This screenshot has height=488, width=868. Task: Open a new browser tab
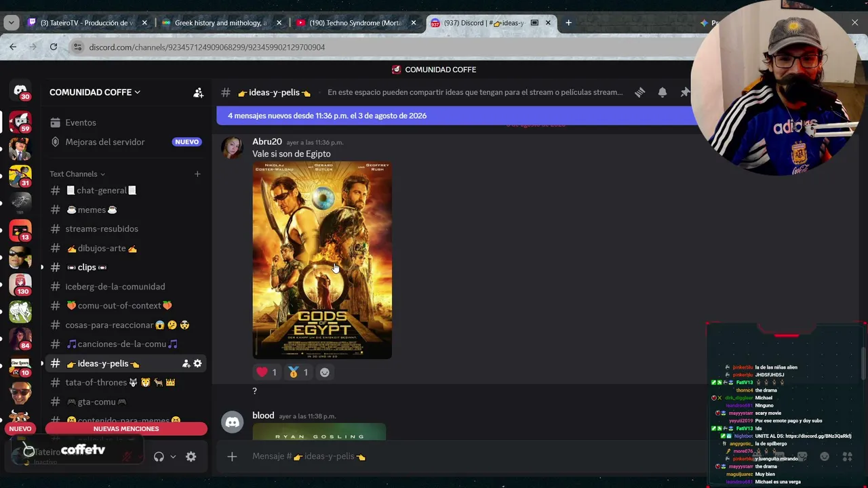pos(568,22)
